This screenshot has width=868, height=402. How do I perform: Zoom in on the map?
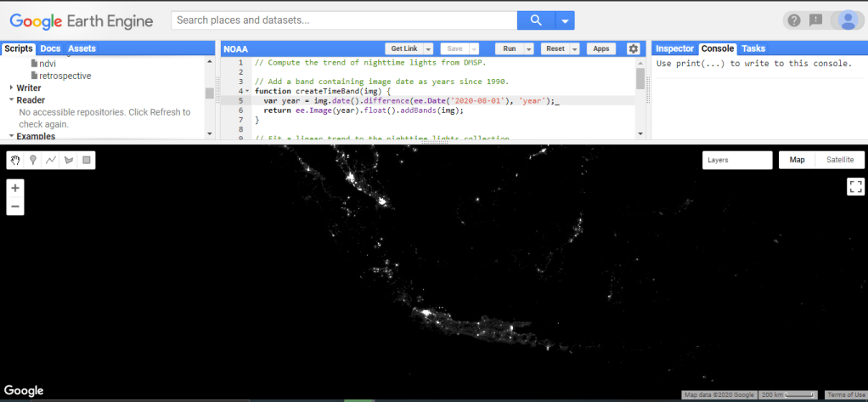(x=15, y=188)
